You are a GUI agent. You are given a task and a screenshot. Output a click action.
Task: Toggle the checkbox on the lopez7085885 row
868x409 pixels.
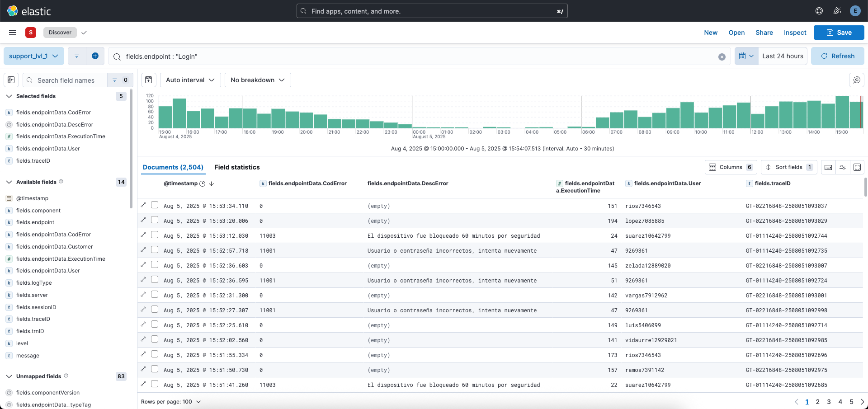coord(155,220)
